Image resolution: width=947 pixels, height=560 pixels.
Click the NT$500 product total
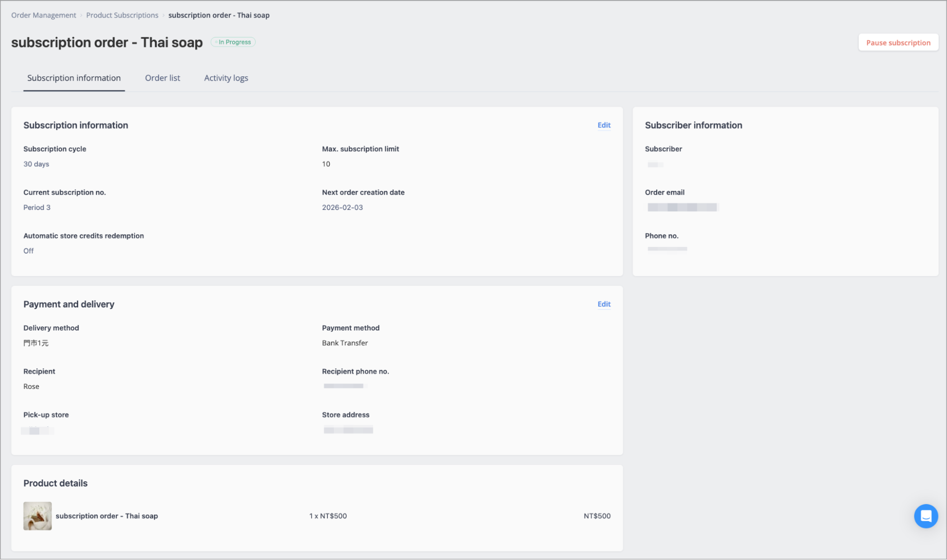coord(597,516)
